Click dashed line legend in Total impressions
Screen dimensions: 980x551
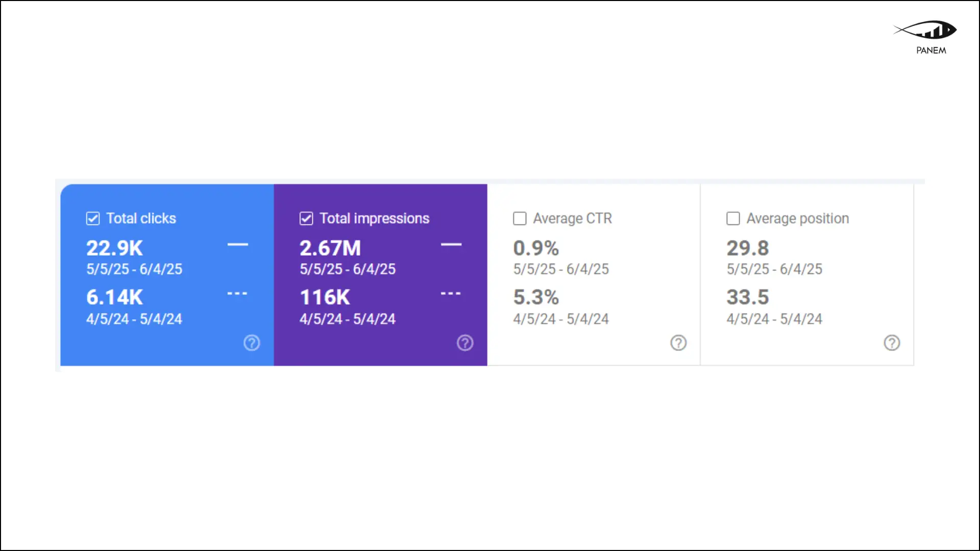point(451,294)
